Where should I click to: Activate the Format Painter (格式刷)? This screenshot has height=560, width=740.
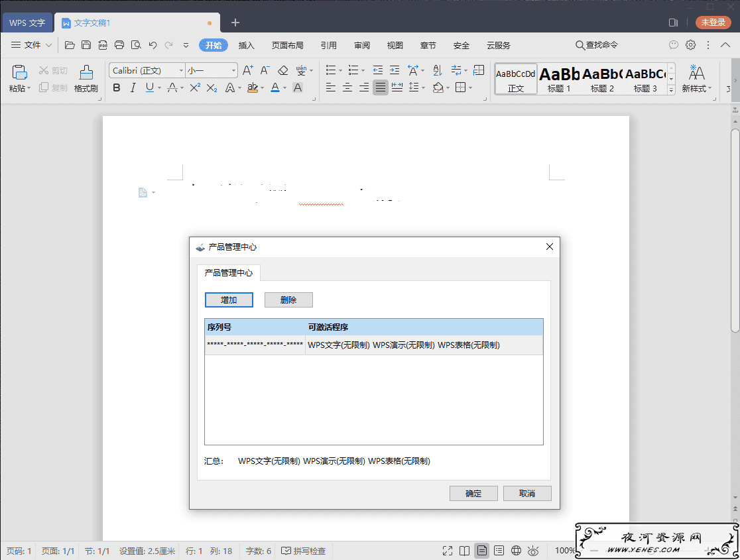[x=86, y=78]
